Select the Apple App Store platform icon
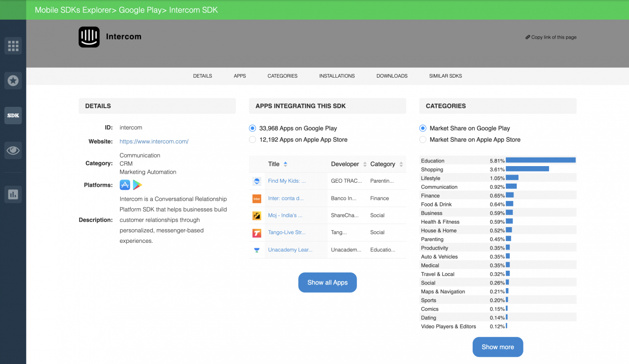Image resolution: width=629 pixels, height=364 pixels. (124, 185)
